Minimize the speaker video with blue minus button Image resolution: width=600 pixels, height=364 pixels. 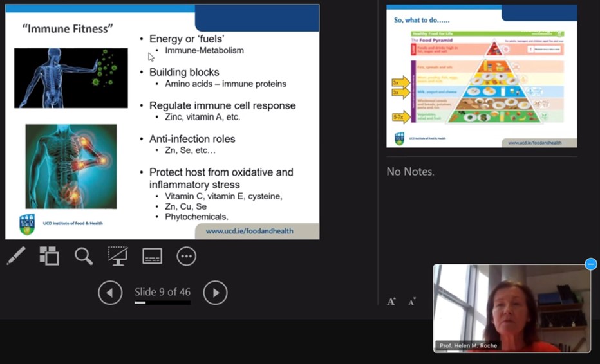[x=590, y=264]
